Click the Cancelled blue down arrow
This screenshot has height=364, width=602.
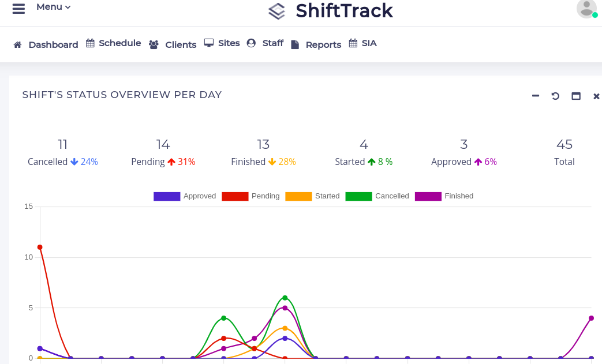pyautogui.click(x=74, y=162)
